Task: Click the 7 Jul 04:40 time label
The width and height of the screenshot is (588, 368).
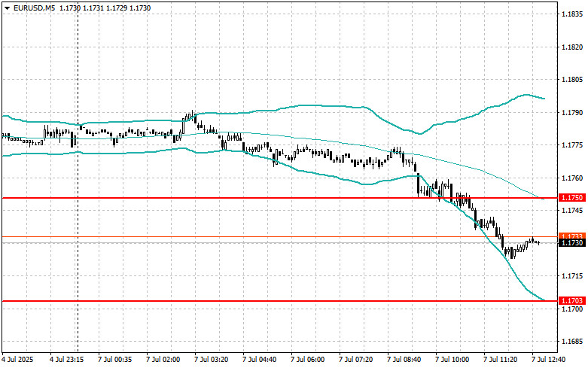Action: pyautogui.click(x=260, y=360)
